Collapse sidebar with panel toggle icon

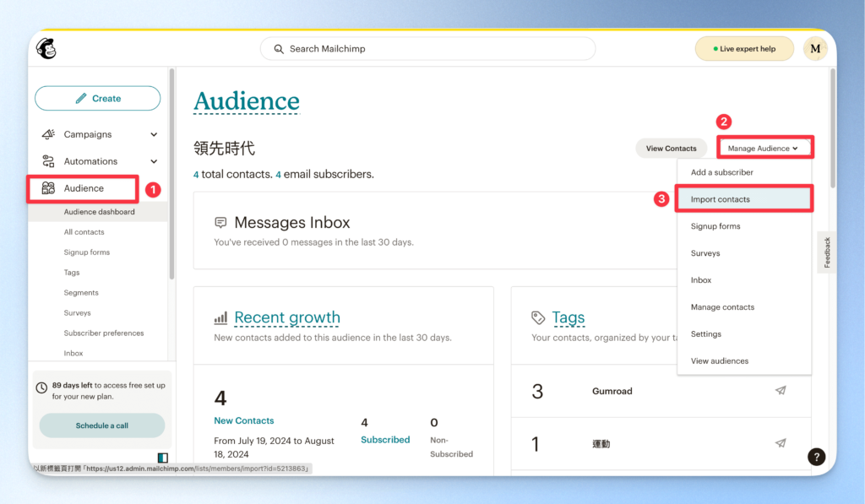click(163, 458)
